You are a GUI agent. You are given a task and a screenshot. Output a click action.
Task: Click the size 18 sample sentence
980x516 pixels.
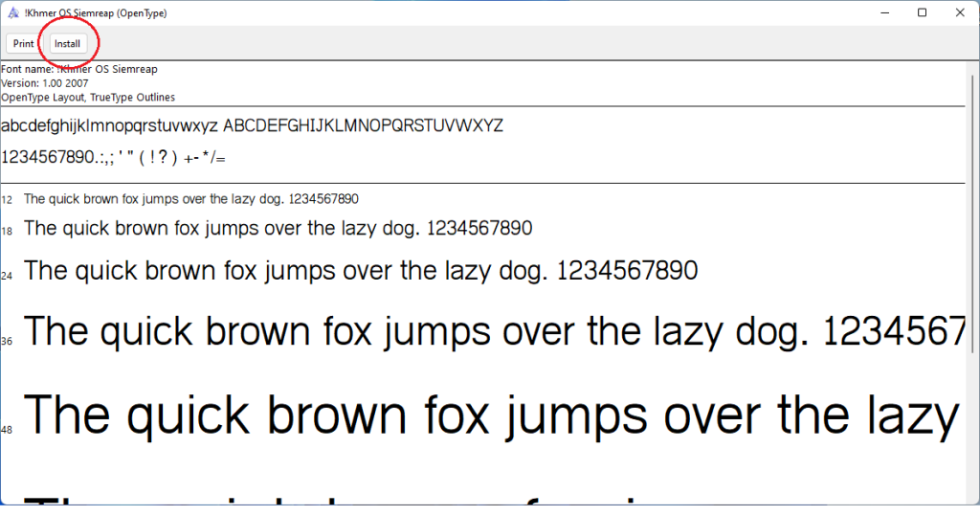(278, 228)
